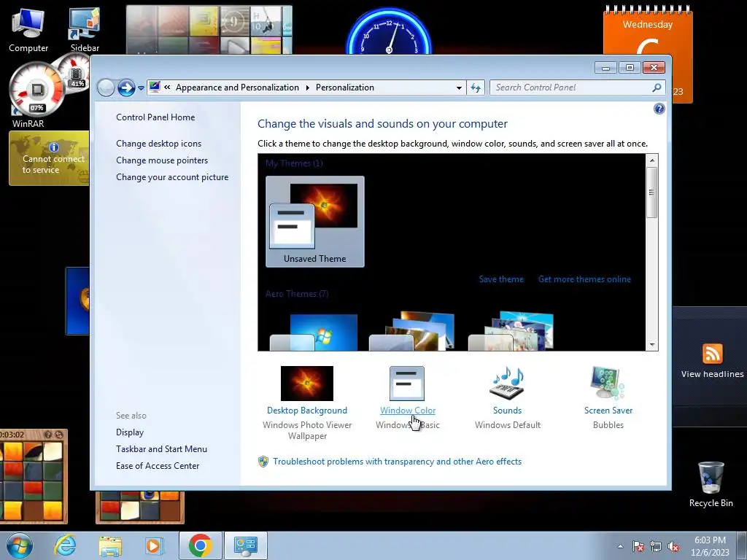
Task: Open the Windows Start button
Action: [x=20, y=545]
